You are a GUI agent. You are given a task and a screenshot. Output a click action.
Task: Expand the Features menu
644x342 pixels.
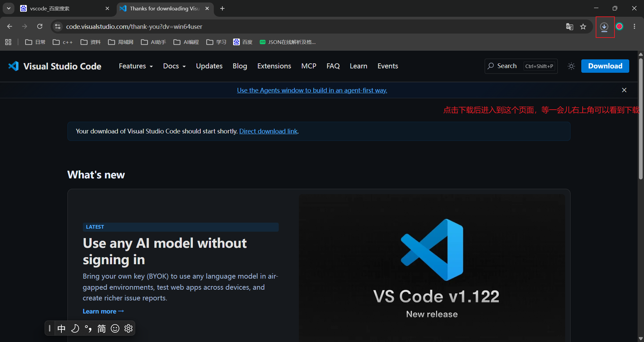tap(136, 66)
